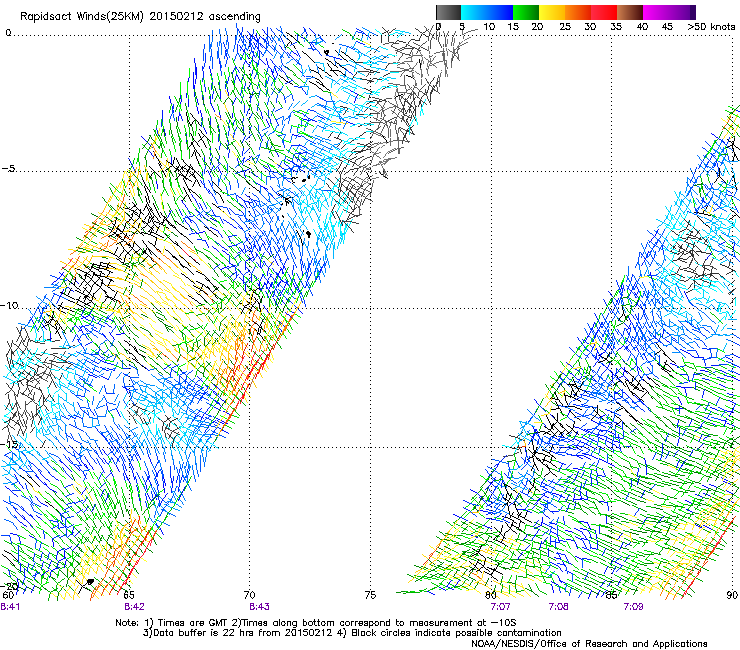The image size is (740, 650).
Task: Click the 'Black circles indicate possible contamination' note
Action: pyautogui.click(x=456, y=633)
